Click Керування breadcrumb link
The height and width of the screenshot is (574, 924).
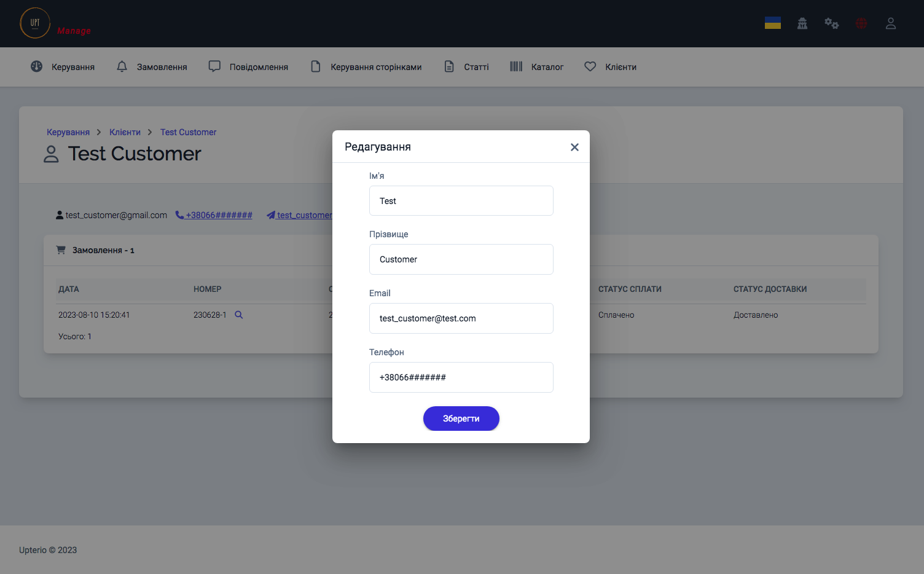(x=68, y=132)
